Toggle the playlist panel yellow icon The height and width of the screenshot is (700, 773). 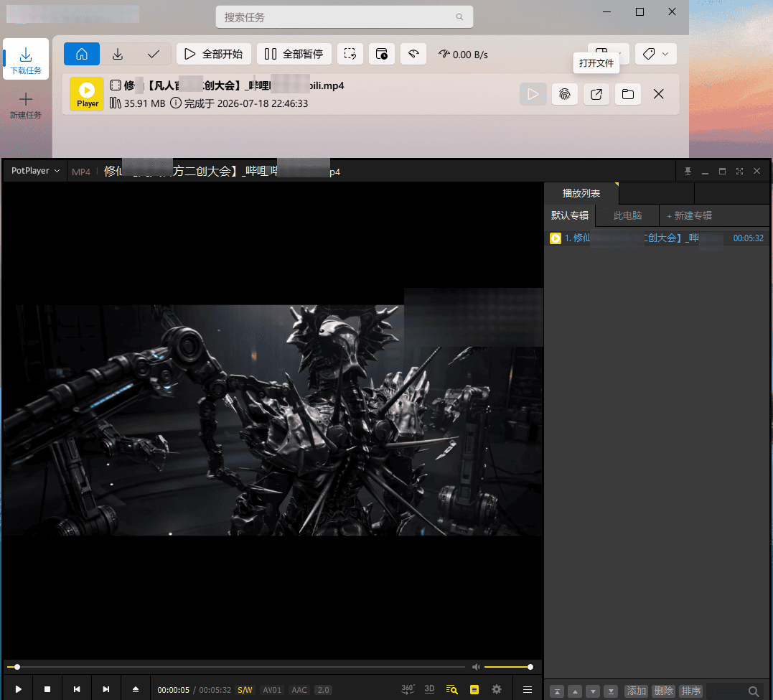tap(474, 689)
